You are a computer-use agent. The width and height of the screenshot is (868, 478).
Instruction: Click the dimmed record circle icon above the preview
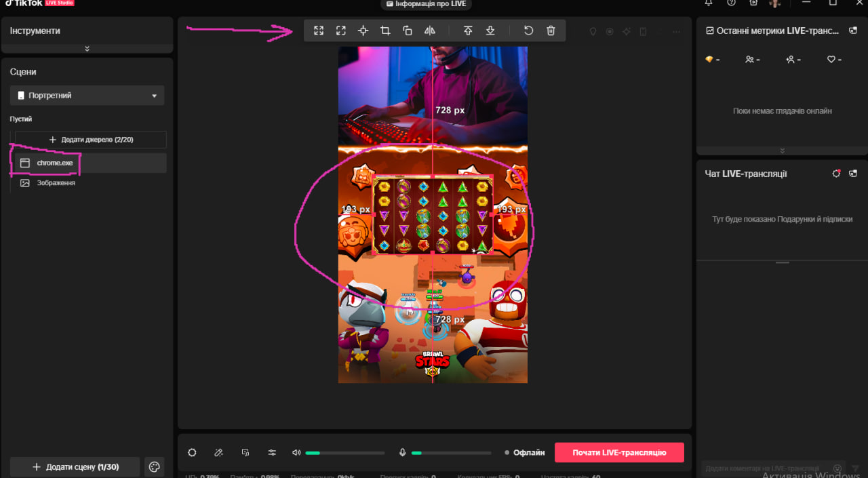point(610,31)
